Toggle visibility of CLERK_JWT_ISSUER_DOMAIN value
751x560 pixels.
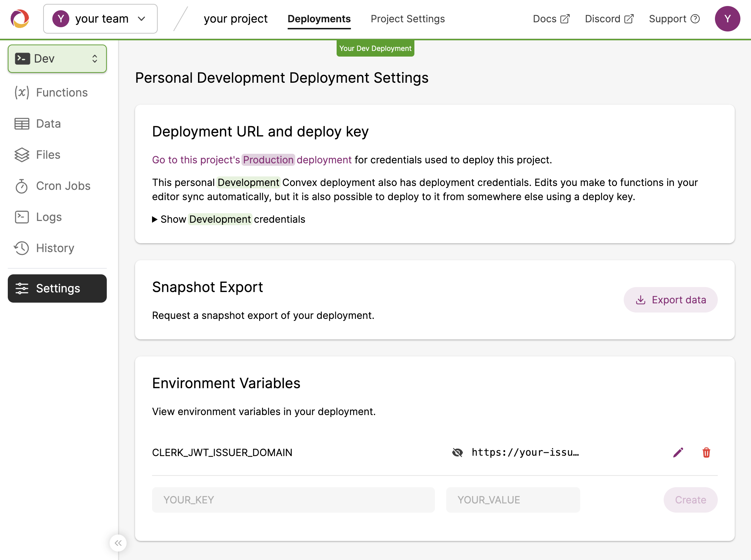click(458, 453)
